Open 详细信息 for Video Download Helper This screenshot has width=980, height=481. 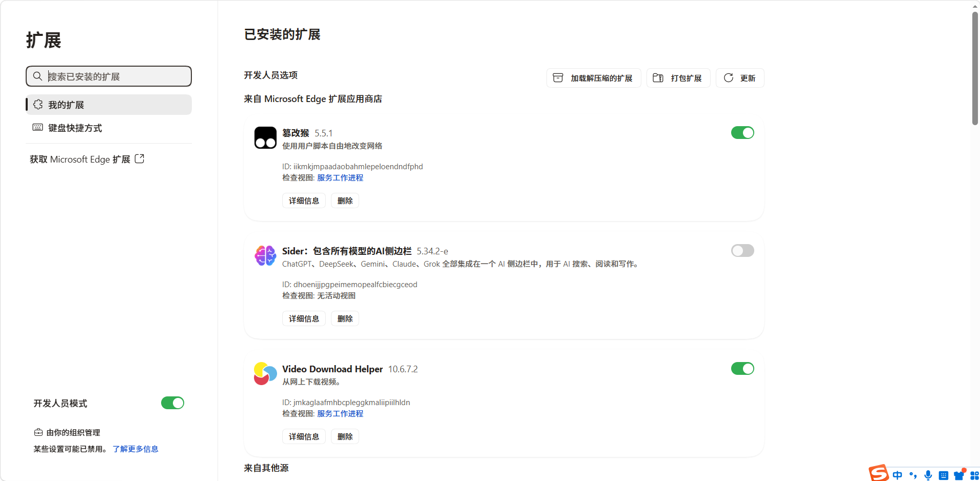click(304, 436)
